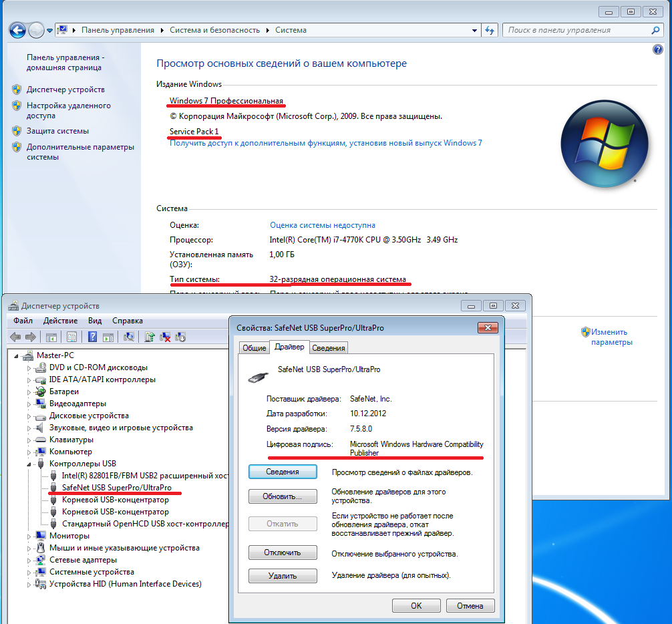
Task: Switch to the Общие tab
Action: 254,348
